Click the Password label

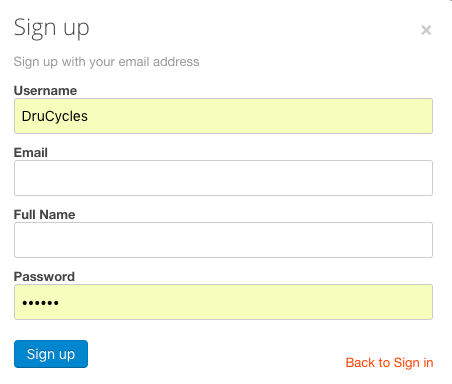coord(44,276)
